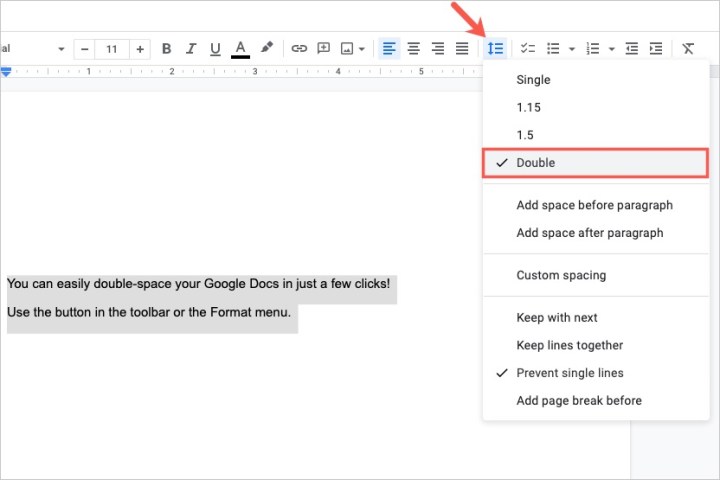The height and width of the screenshot is (480, 720).
Task: Add a comment with the comment icon
Action: 323,48
